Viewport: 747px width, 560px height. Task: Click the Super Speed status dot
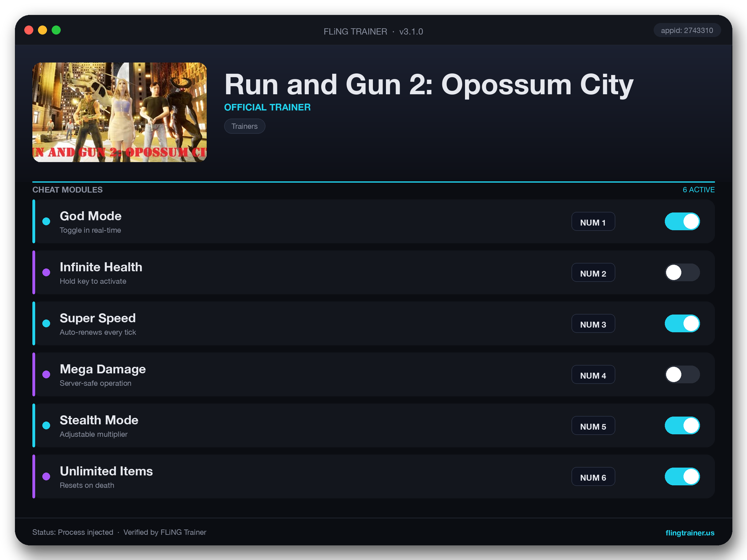point(46,323)
